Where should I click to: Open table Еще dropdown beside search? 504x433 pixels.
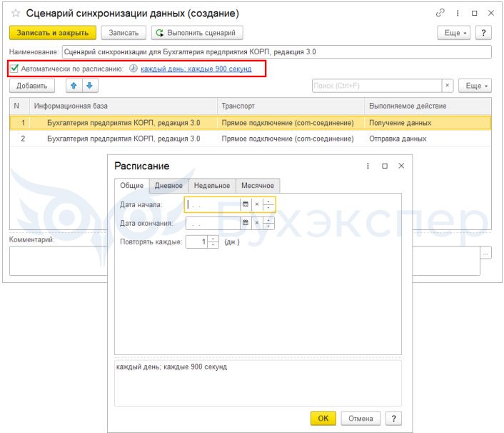[475, 86]
